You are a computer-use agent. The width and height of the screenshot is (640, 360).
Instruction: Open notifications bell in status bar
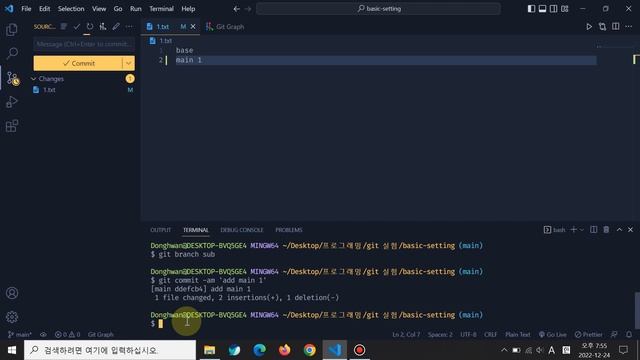point(629,334)
